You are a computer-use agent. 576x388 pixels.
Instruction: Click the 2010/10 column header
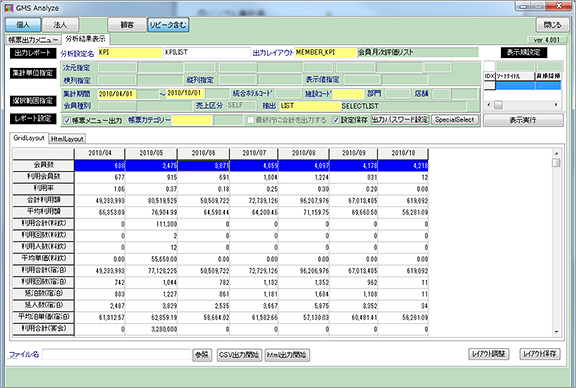403,153
